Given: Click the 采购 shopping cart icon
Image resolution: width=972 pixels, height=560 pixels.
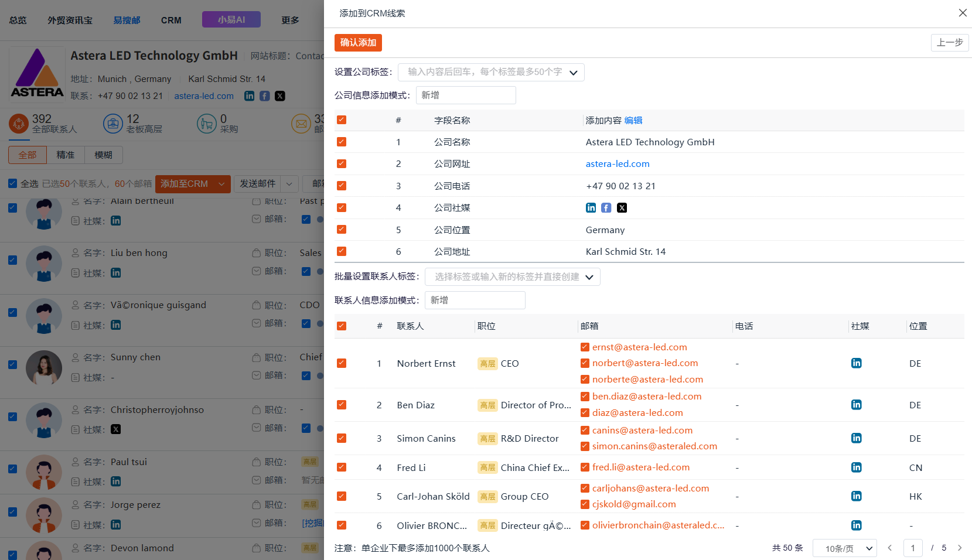Looking at the screenshot, I should (206, 124).
